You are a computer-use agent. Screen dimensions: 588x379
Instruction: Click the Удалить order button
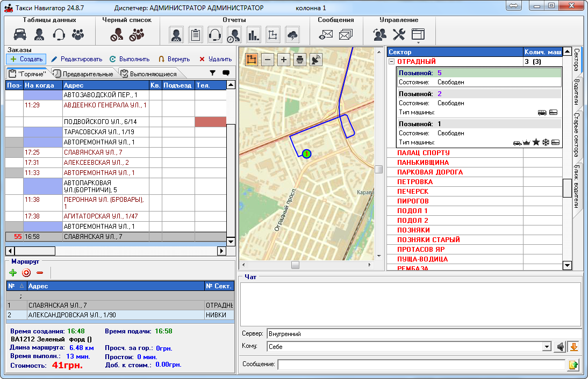pyautogui.click(x=216, y=59)
